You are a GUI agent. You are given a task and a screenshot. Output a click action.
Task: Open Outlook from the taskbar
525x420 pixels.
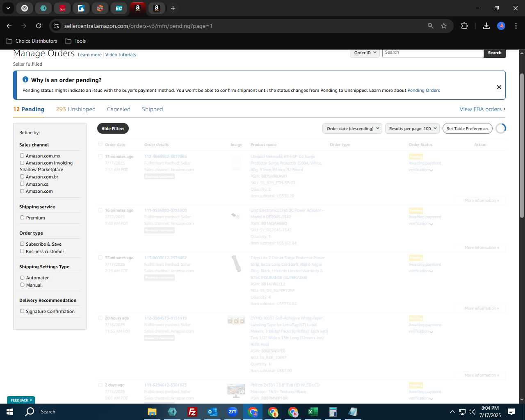tap(212, 412)
